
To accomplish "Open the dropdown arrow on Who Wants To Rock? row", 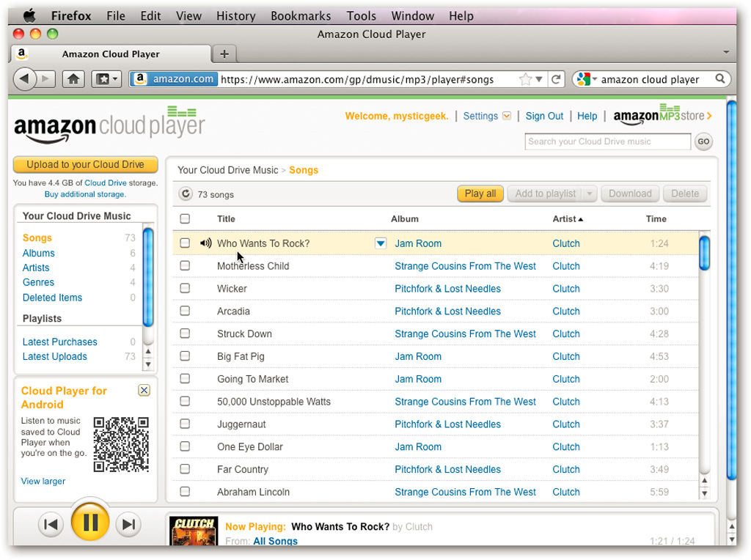I will [381, 243].
